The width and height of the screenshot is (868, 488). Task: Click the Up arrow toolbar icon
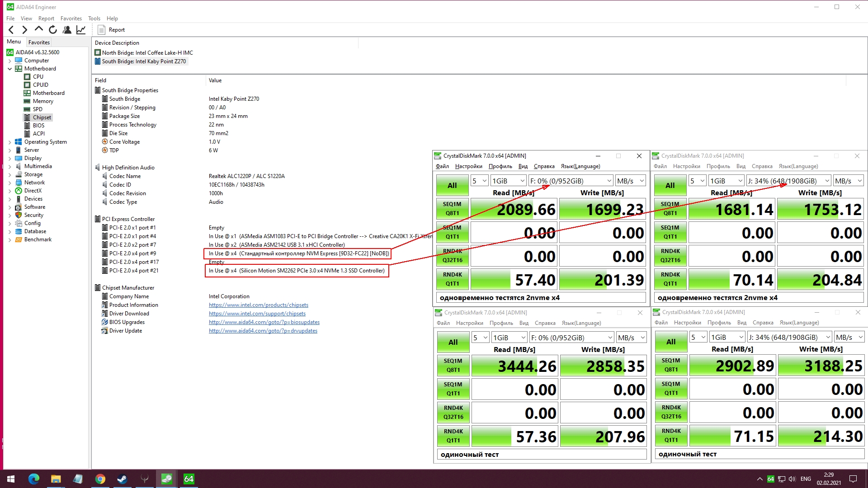point(39,29)
